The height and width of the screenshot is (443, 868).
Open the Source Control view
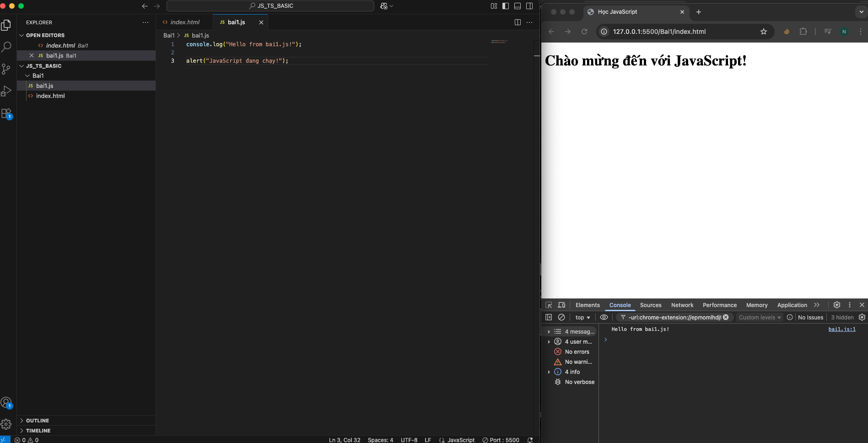point(6,69)
